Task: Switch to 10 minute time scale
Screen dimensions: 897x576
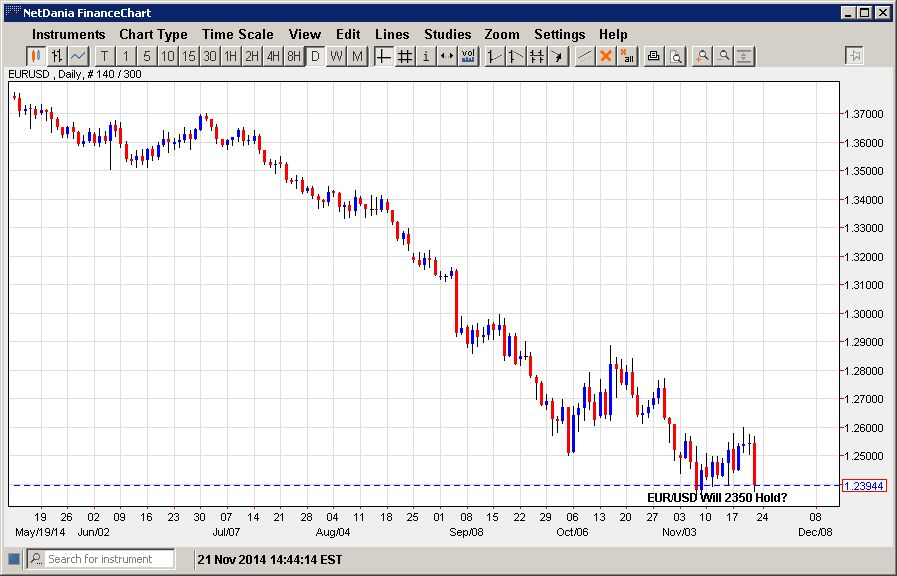Action: click(x=168, y=56)
